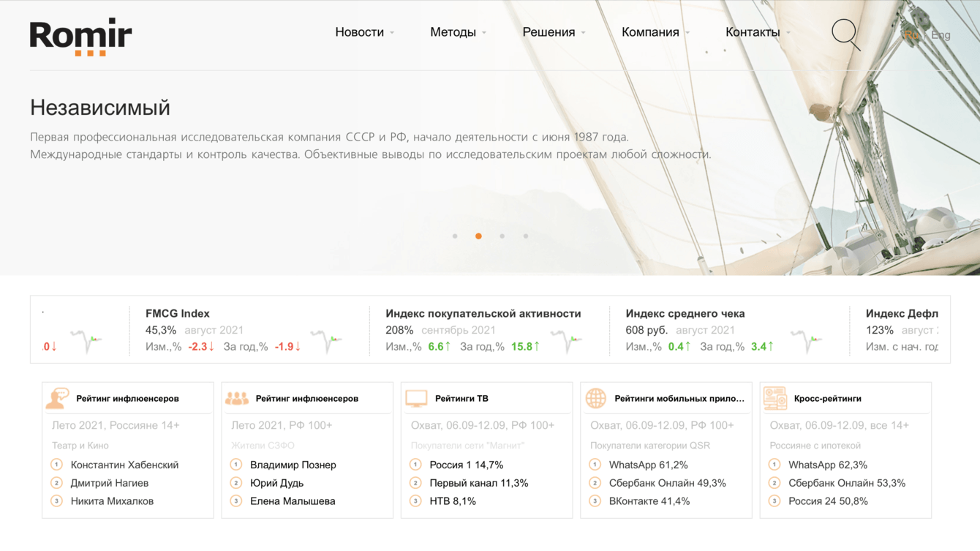Click the Сбербанк Онлайн 53,3% row
Screen dimensions: 980x551
(x=847, y=483)
